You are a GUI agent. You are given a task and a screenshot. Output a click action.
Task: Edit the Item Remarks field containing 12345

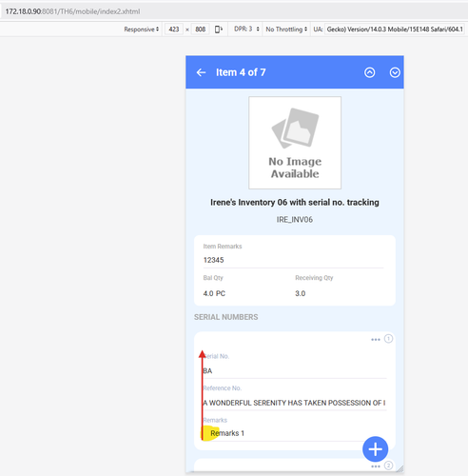[293, 260]
